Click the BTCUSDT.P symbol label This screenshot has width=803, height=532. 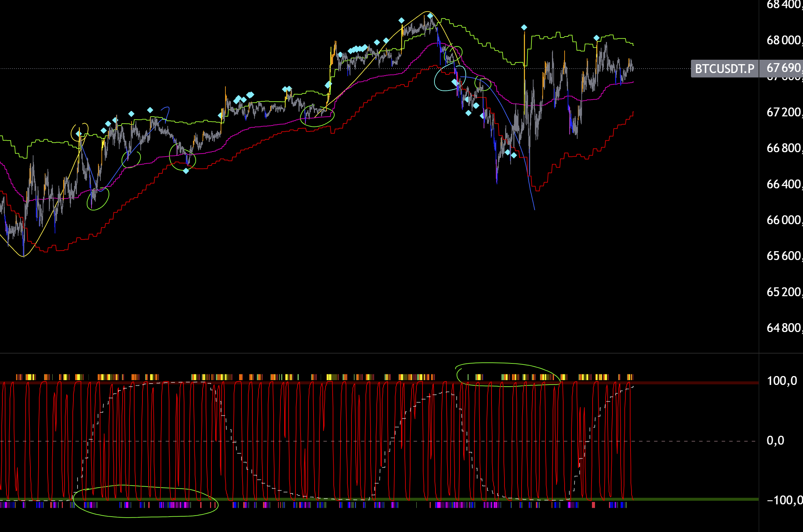pyautogui.click(x=724, y=69)
